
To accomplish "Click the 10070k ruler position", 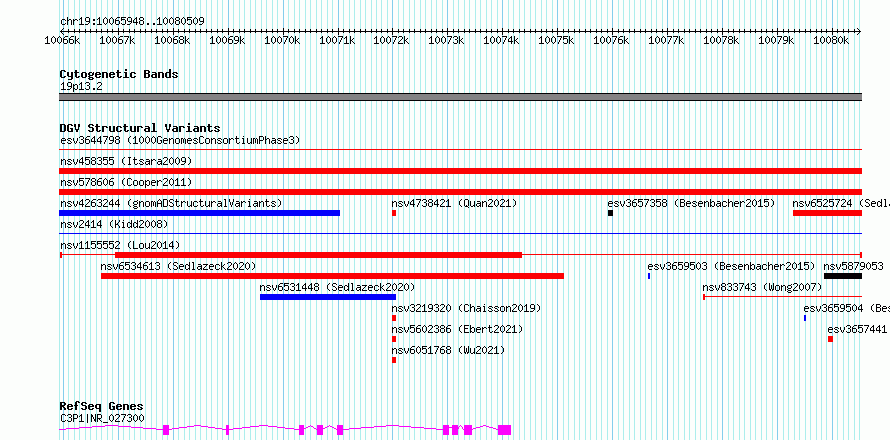I will [282, 40].
